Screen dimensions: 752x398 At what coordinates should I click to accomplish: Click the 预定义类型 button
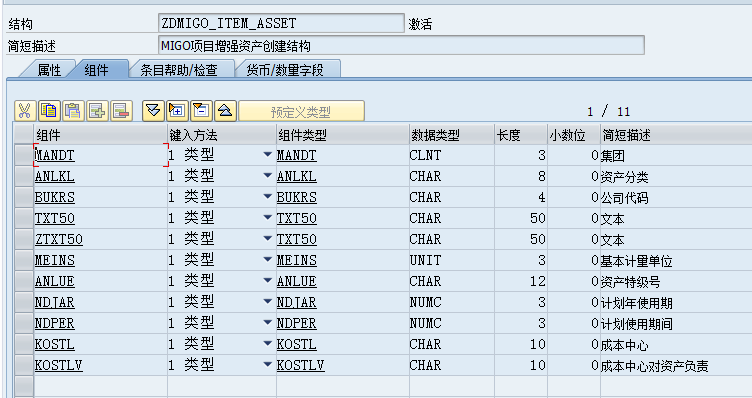tap(301, 111)
